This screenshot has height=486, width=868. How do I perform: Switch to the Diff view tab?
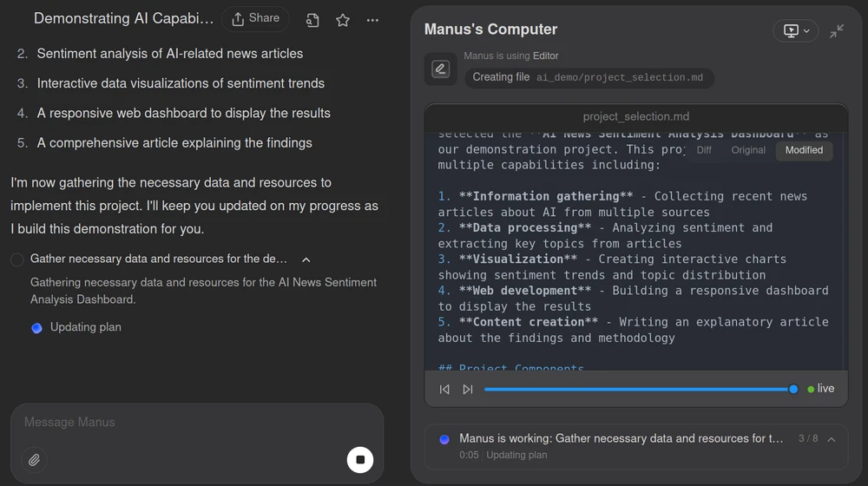coord(704,150)
